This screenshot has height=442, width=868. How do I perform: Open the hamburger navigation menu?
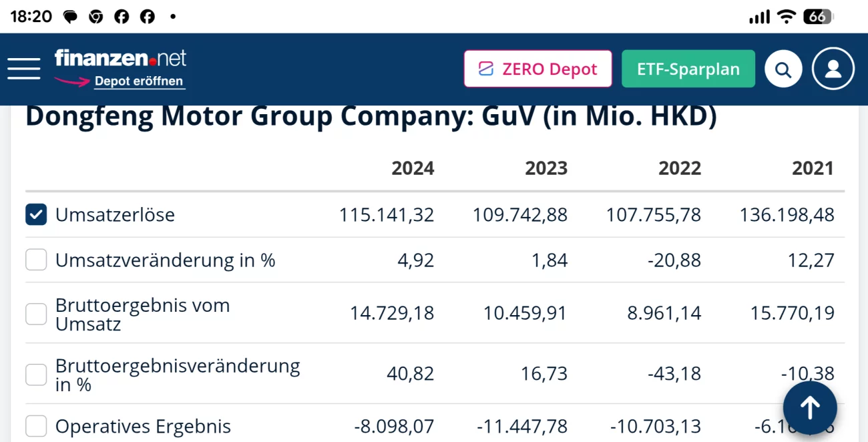coord(24,69)
